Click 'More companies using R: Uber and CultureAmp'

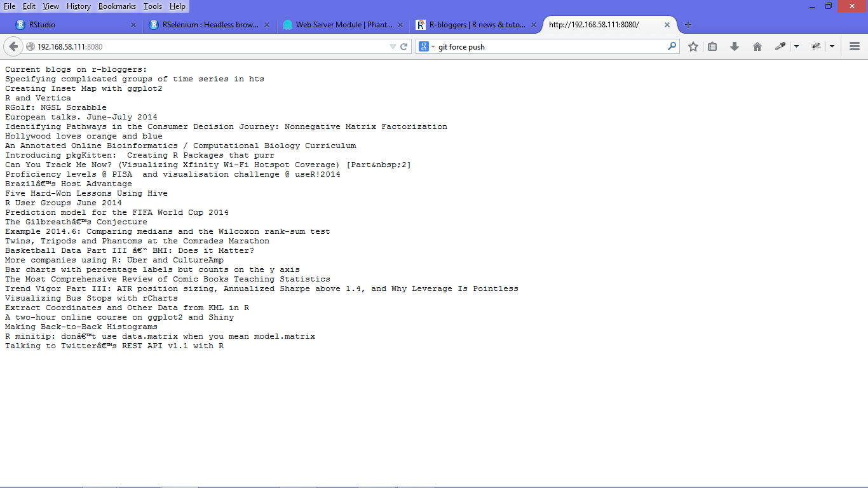(114, 260)
